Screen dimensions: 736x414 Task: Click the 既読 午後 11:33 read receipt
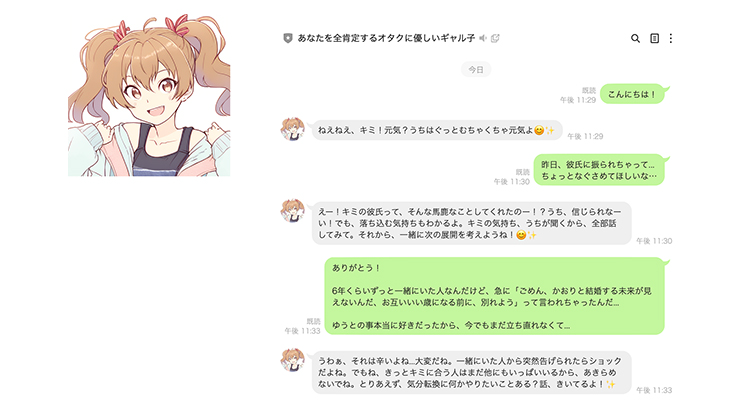coord(302,326)
